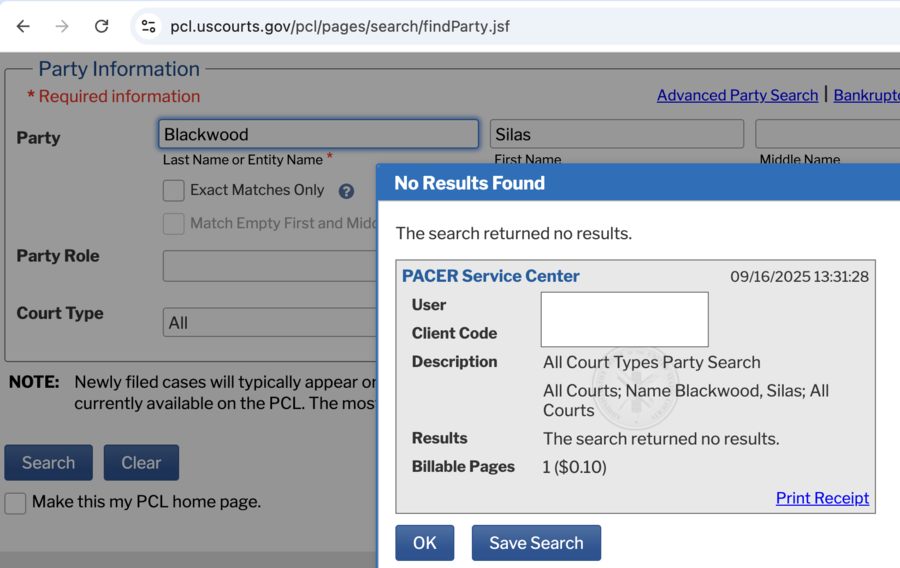
Task: Click the browser forward arrow
Action: (62, 26)
